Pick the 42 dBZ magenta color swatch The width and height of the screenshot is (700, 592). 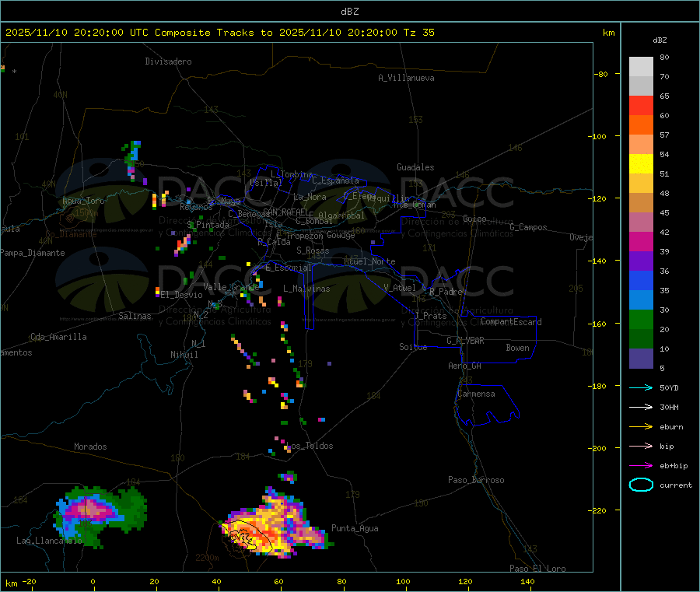tap(641, 241)
